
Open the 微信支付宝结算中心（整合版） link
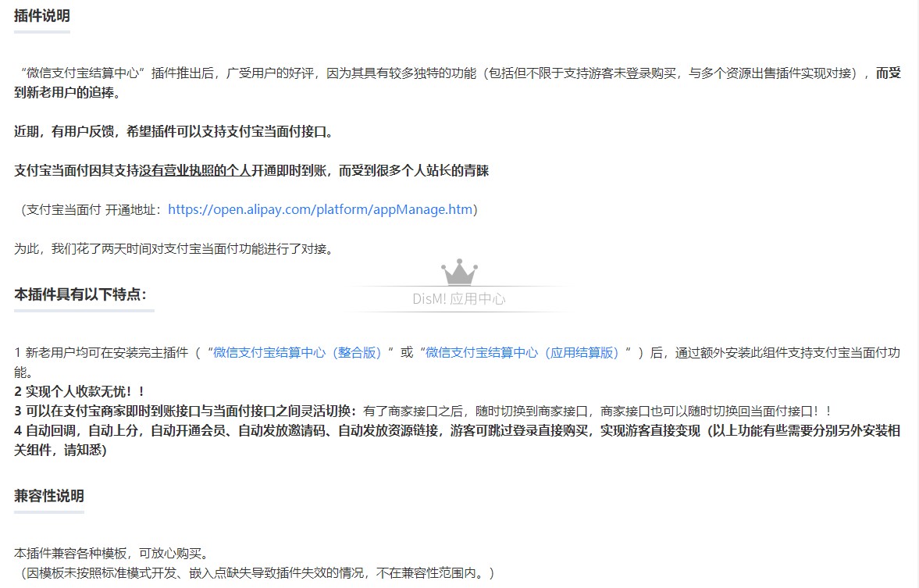click(x=303, y=352)
